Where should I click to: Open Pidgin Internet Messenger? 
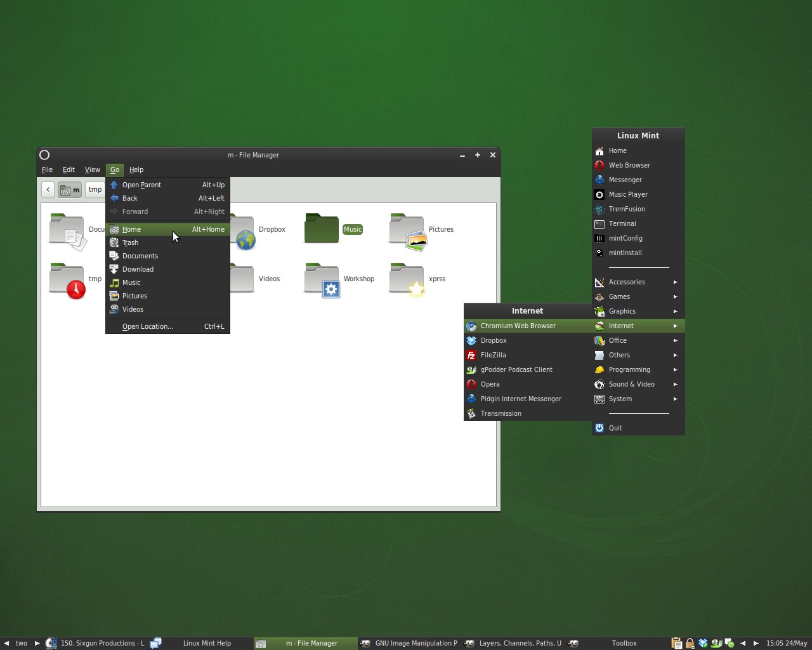[528, 399]
